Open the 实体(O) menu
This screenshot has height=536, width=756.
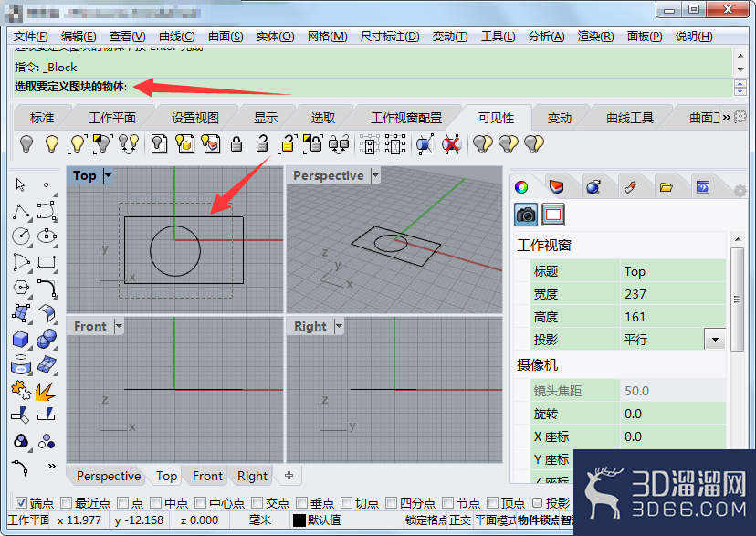pyautogui.click(x=275, y=37)
